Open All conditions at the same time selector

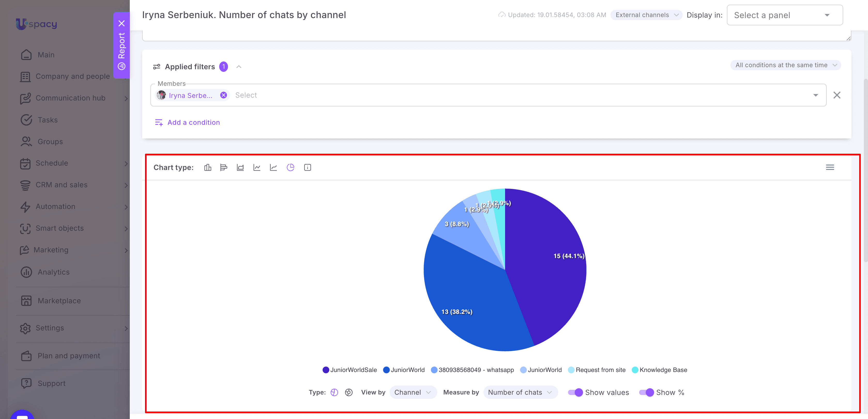point(786,65)
